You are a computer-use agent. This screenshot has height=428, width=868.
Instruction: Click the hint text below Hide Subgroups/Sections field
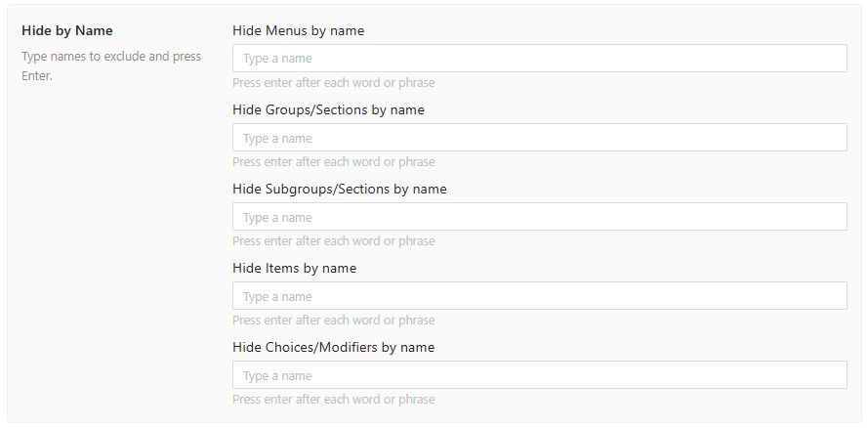pos(333,241)
